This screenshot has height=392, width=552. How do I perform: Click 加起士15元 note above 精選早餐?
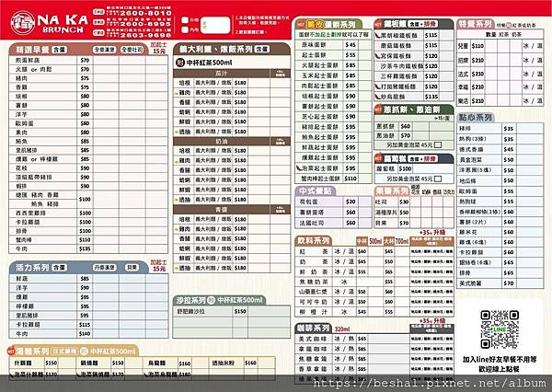(159, 48)
